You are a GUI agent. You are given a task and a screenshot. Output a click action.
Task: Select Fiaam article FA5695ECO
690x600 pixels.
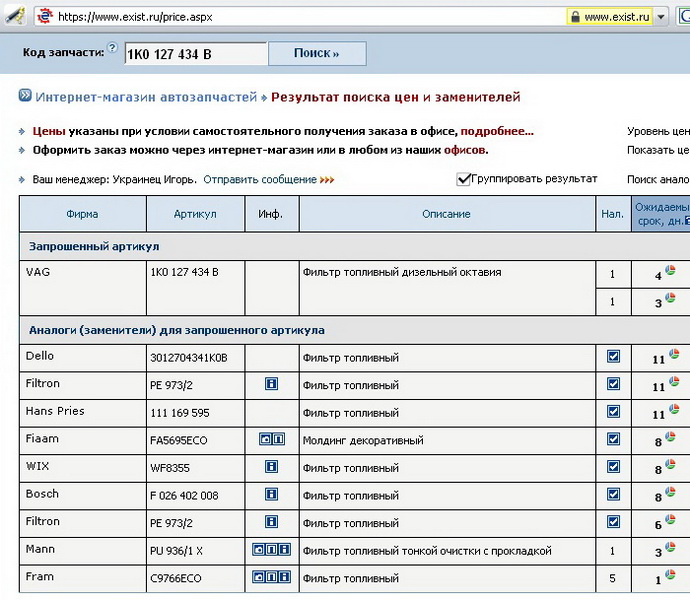178,441
